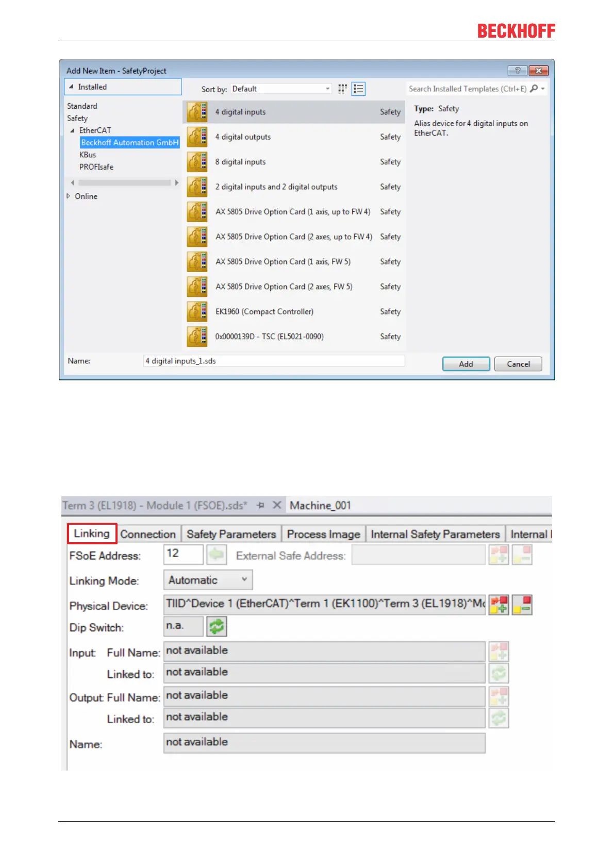Click category tree scrollbar left arrow
This screenshot has height=868, width=614.
pyautogui.click(x=73, y=182)
